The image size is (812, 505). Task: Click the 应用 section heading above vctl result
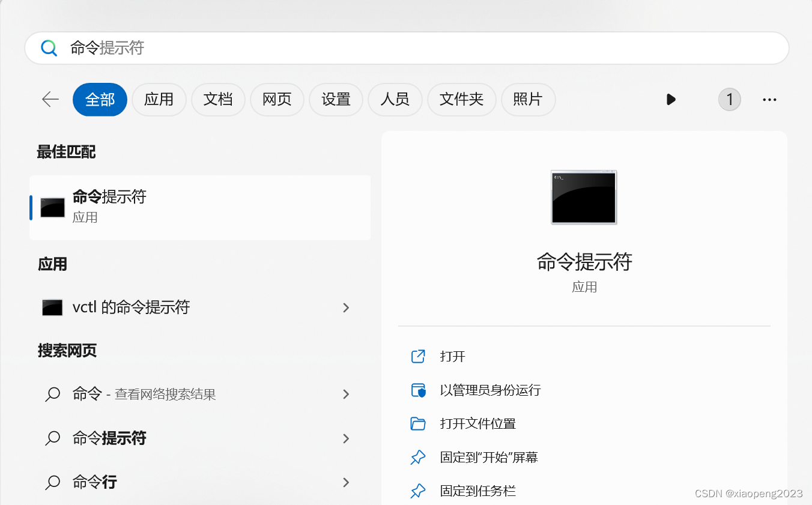52,264
